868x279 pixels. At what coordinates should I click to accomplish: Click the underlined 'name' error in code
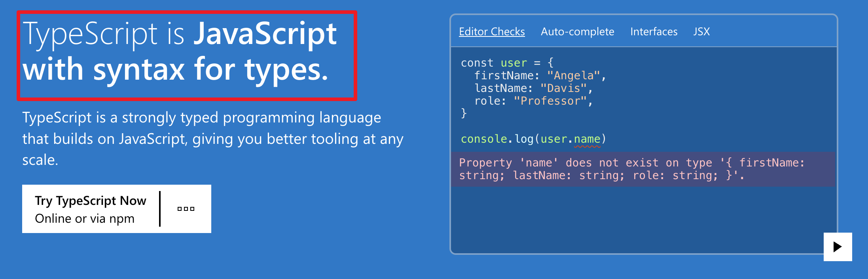click(x=587, y=139)
